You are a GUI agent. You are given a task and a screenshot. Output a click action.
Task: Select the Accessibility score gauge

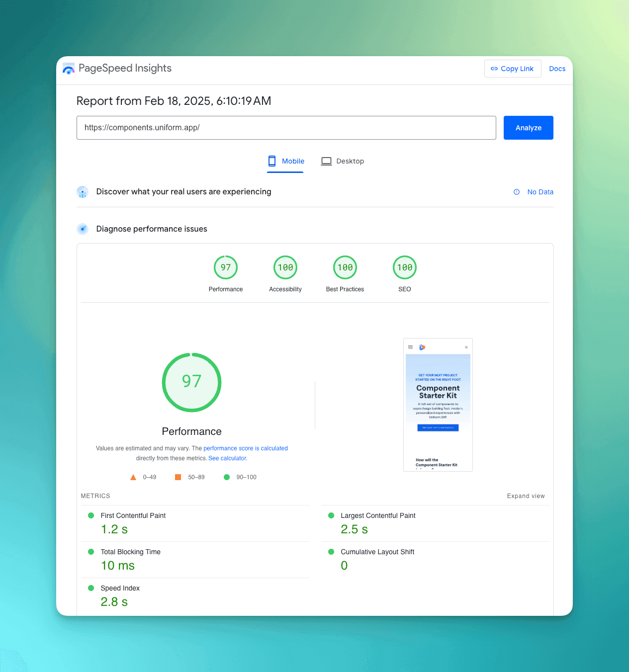[285, 267]
